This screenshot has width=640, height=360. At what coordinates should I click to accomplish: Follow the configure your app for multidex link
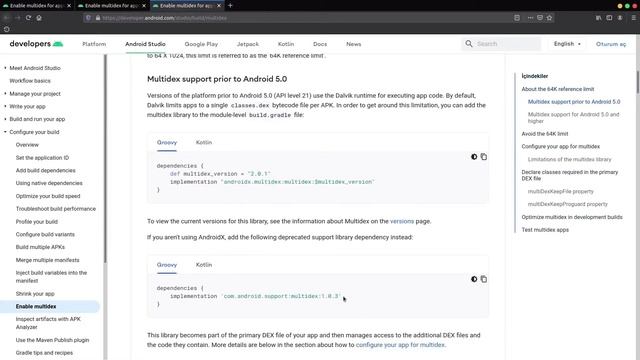[x=400, y=345]
